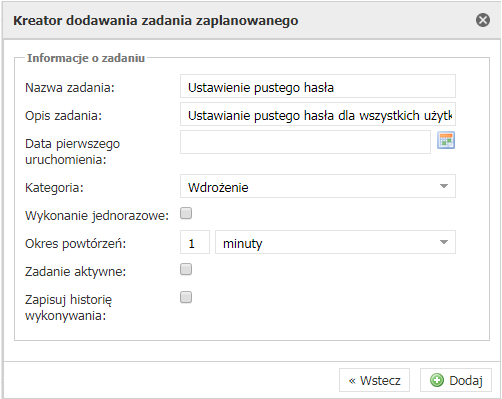Enable the Zadanie aktywne checkbox
The image size is (502, 399).
(186, 269)
